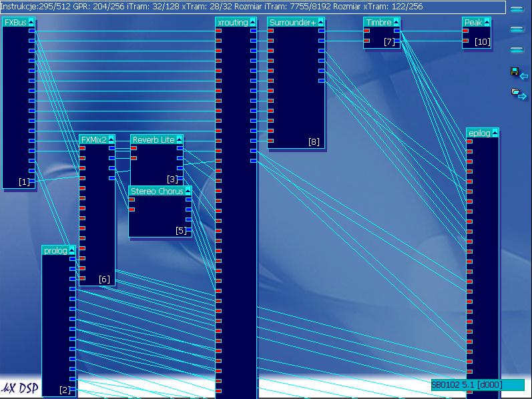
Task: Click the [6] index on FXMix2
Action: pos(104,279)
